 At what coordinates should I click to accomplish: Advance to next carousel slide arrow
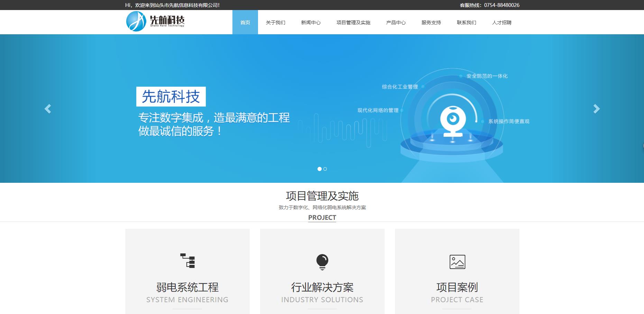click(x=596, y=109)
